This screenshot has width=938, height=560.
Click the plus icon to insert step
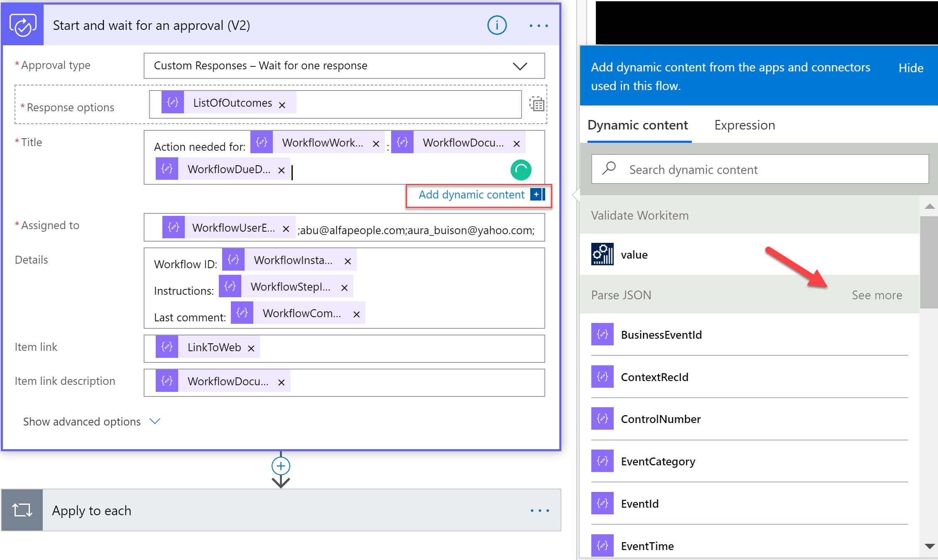(x=281, y=466)
